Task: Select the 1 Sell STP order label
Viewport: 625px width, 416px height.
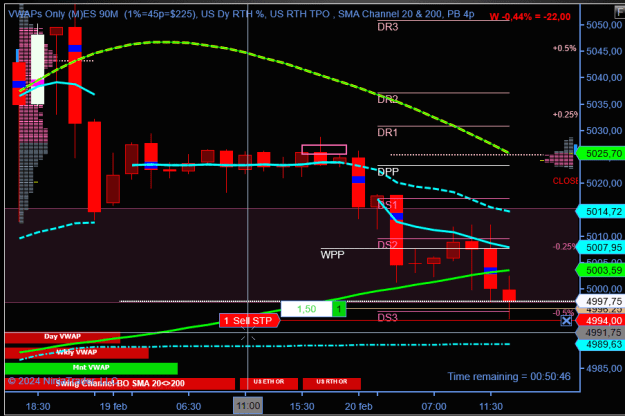Action: [250, 321]
